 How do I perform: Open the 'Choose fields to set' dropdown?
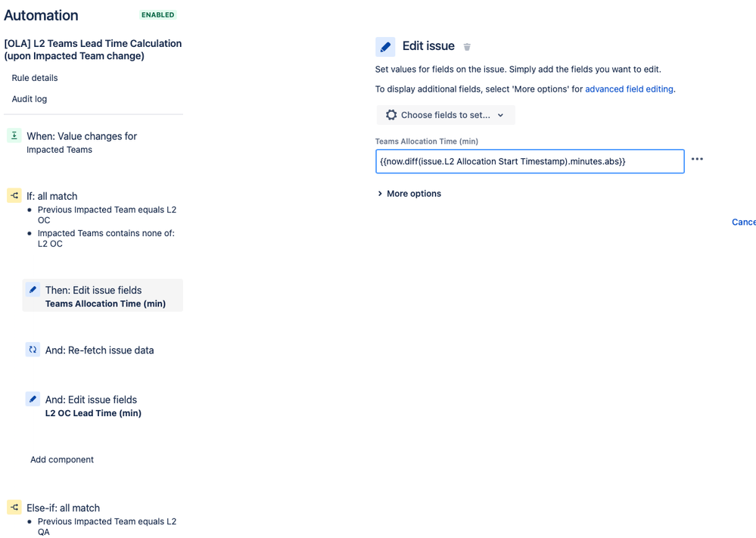446,114
